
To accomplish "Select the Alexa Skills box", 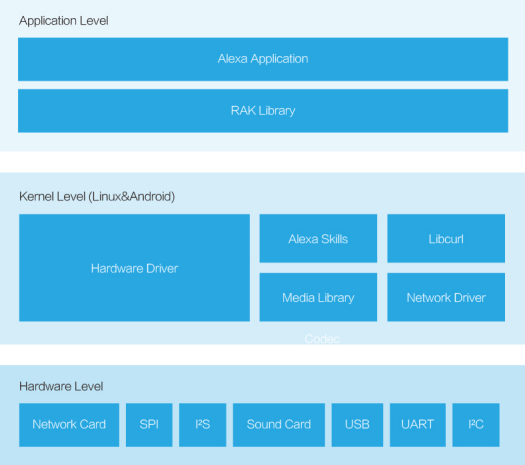I will click(x=318, y=238).
